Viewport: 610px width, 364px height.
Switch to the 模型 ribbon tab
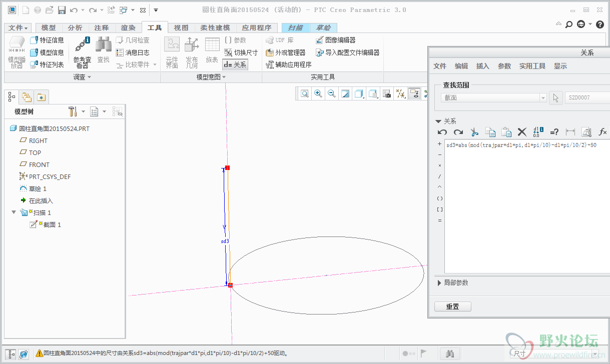[49, 28]
